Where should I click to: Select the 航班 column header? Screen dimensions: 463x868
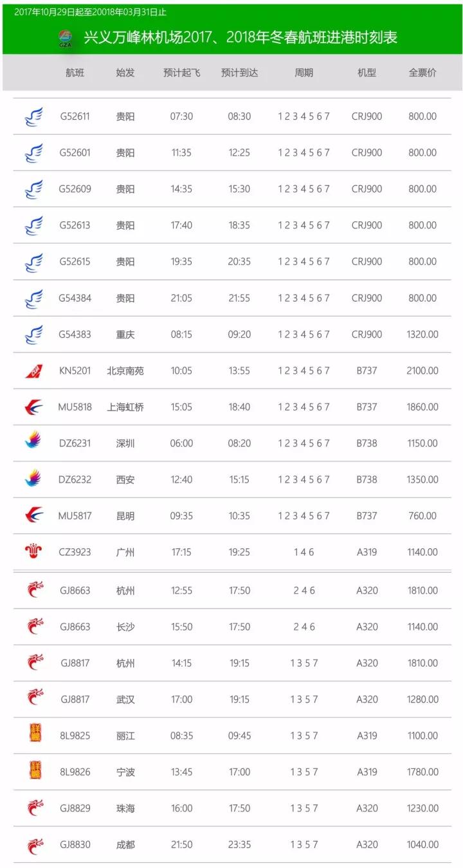(x=75, y=73)
